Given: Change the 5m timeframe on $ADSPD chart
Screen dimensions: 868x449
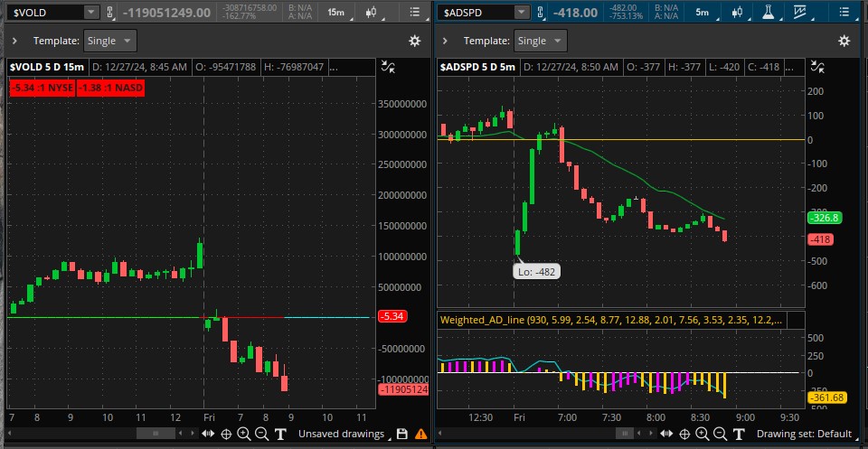Looking at the screenshot, I should tap(703, 12).
